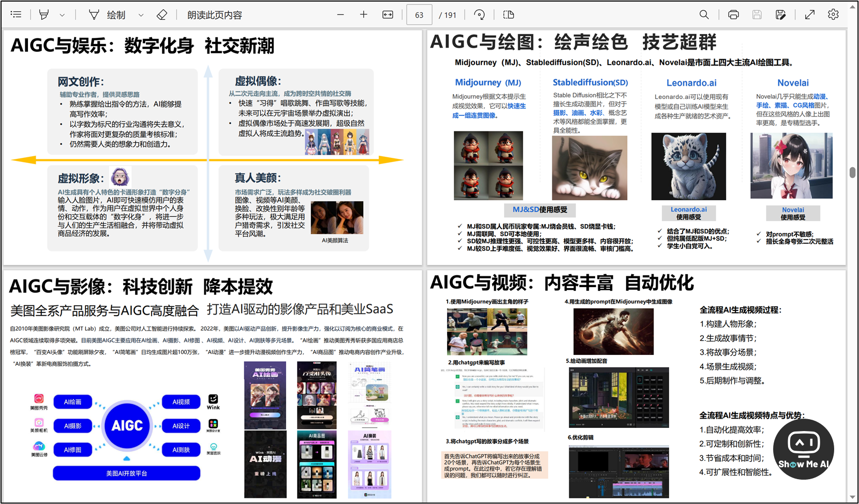
Task: Click the "Midjourney (MJ)" heading
Action: click(x=488, y=82)
